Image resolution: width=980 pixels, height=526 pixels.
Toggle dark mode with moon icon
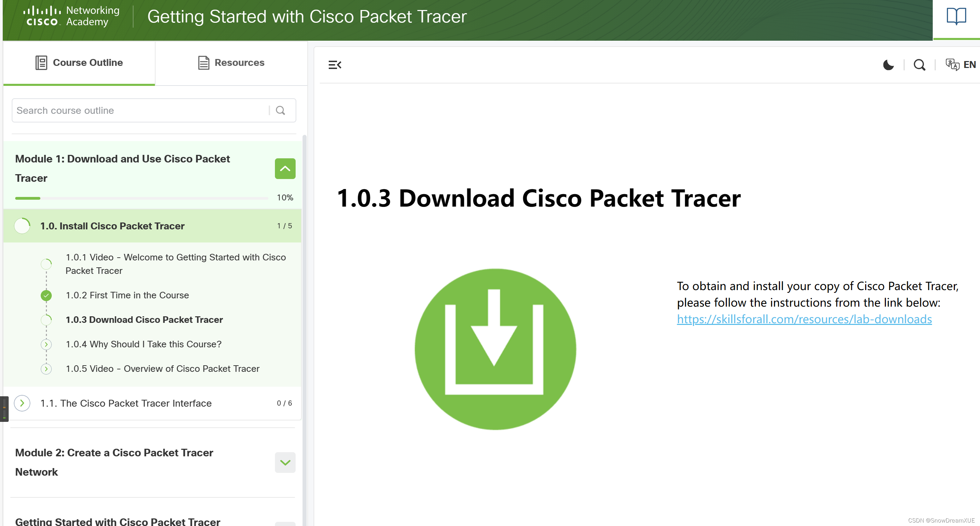tap(888, 65)
